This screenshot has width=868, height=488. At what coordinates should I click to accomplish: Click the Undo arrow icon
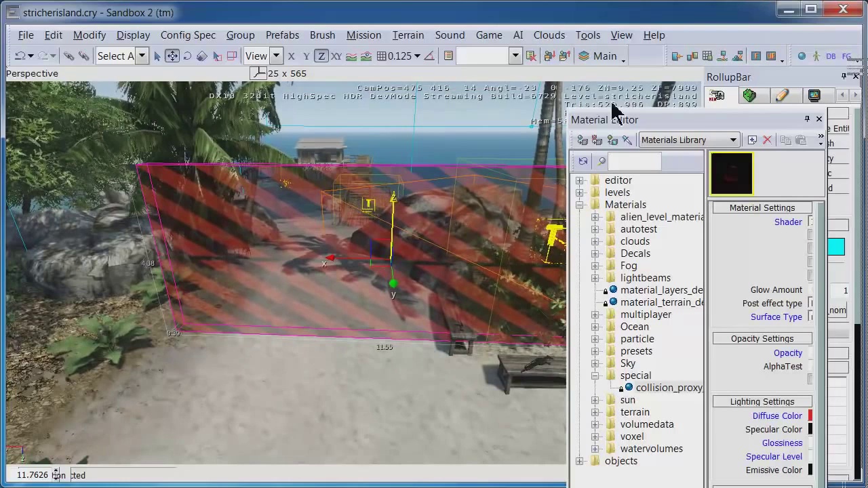(x=20, y=56)
